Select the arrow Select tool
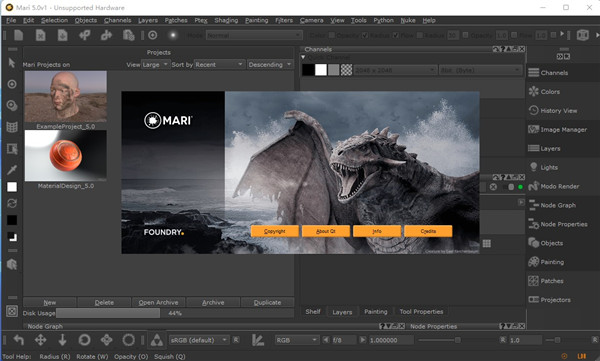Screen dimensions: 600x361 (x=12, y=63)
